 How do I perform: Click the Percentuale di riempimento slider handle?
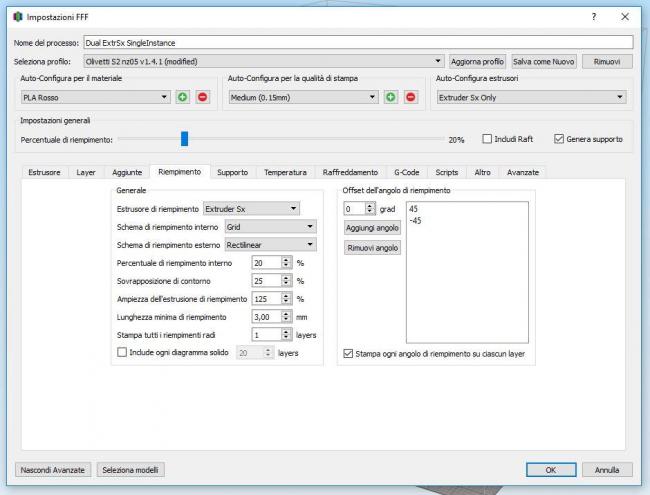[184, 139]
